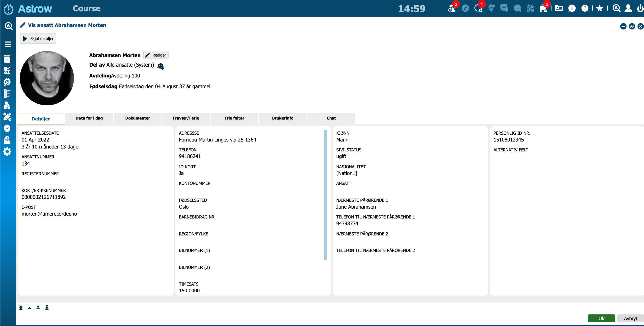Open the shift exchange icon in top bar

pos(465,8)
